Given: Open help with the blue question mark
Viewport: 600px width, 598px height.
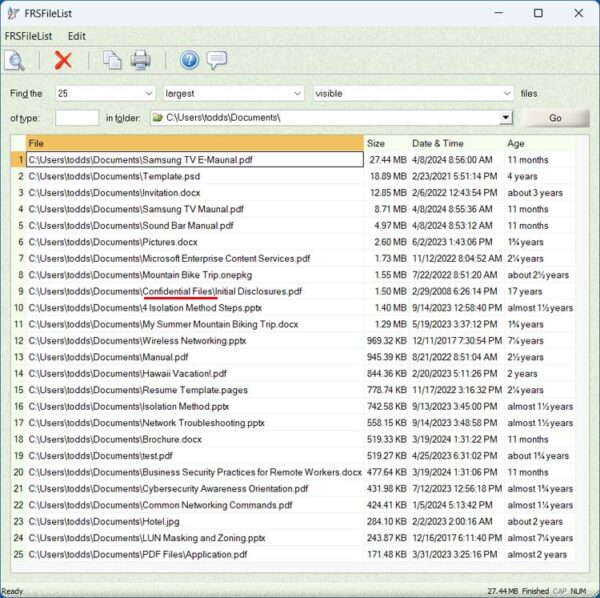Looking at the screenshot, I should pyautogui.click(x=189, y=60).
